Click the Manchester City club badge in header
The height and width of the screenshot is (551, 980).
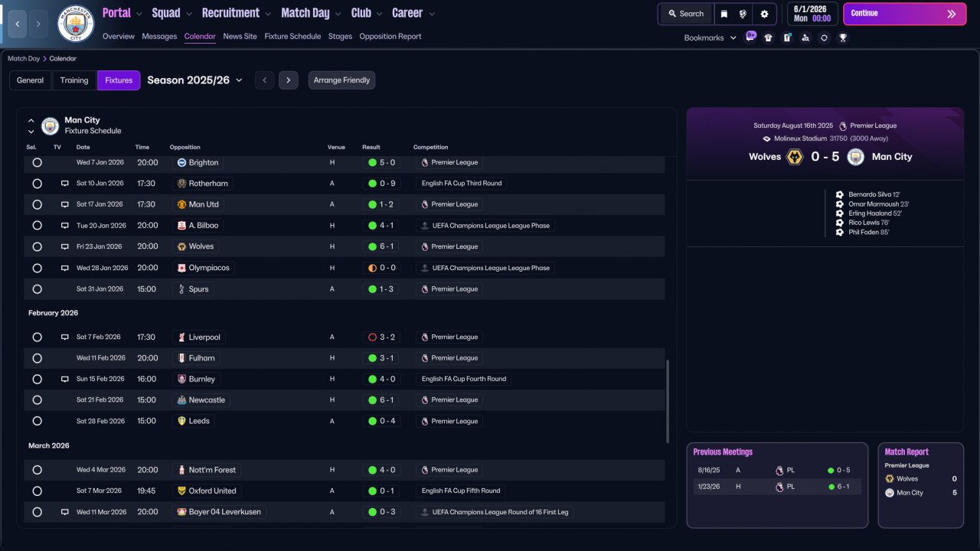tap(76, 24)
